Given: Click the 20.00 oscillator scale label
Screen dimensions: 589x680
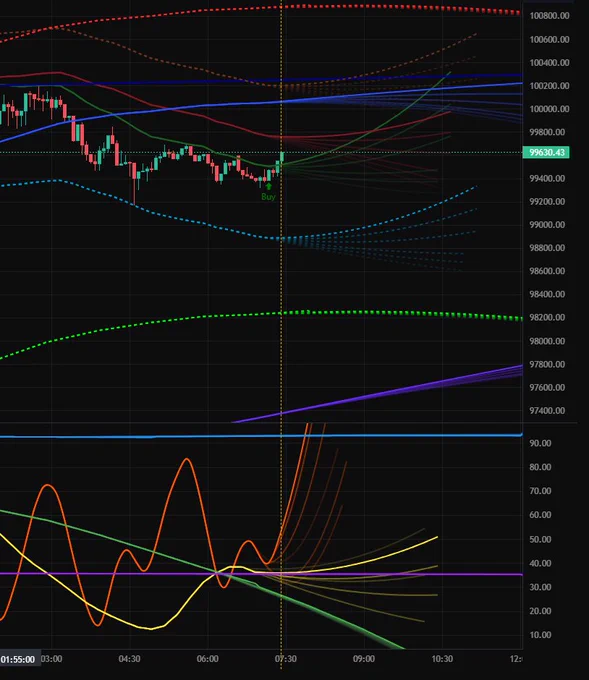Looking at the screenshot, I should [x=540, y=611].
